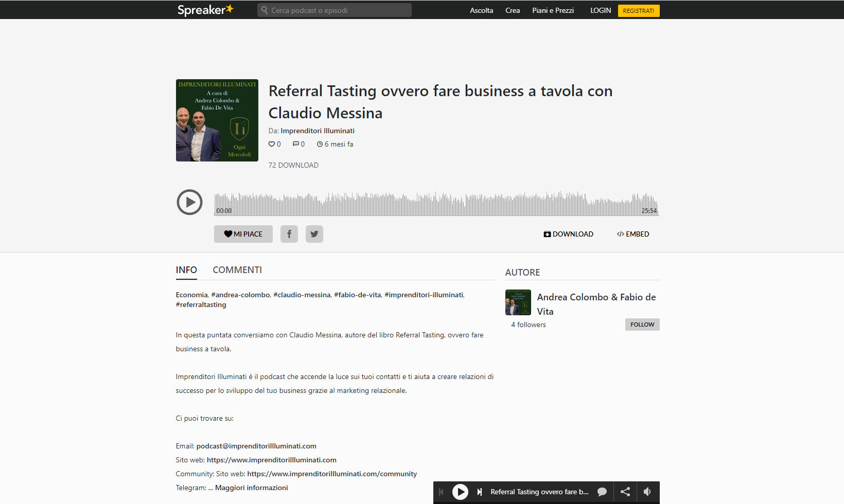Open the community website link
Viewport: 844px width, 504px height.
[x=332, y=474]
